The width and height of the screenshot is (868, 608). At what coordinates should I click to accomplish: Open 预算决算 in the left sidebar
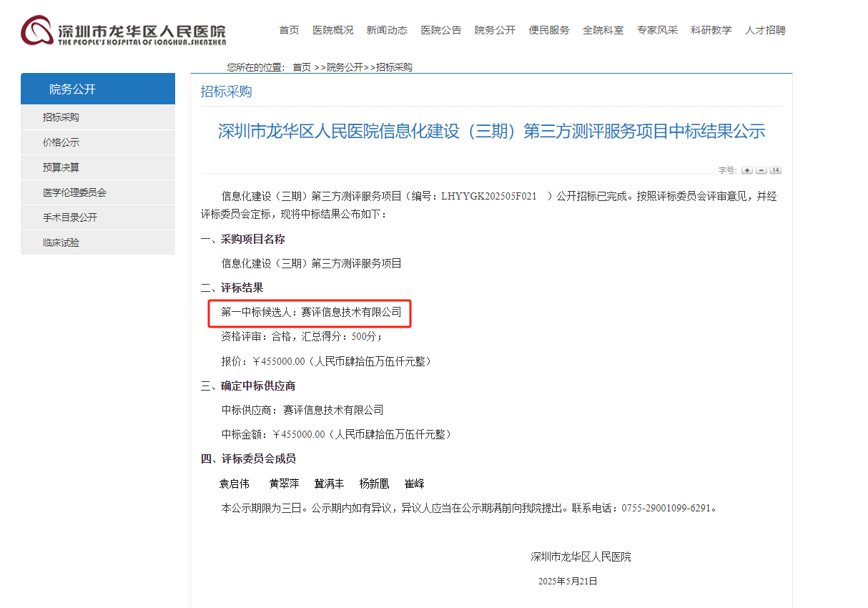pos(61,167)
